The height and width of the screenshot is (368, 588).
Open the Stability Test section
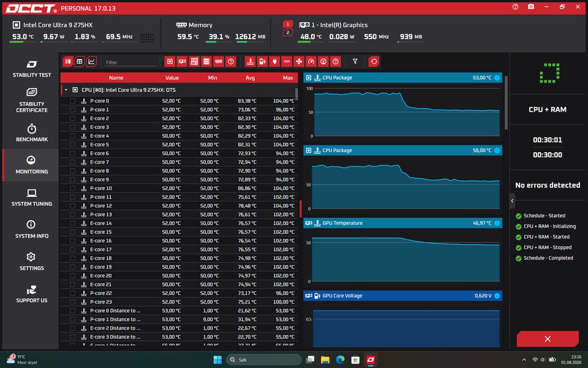click(31, 69)
